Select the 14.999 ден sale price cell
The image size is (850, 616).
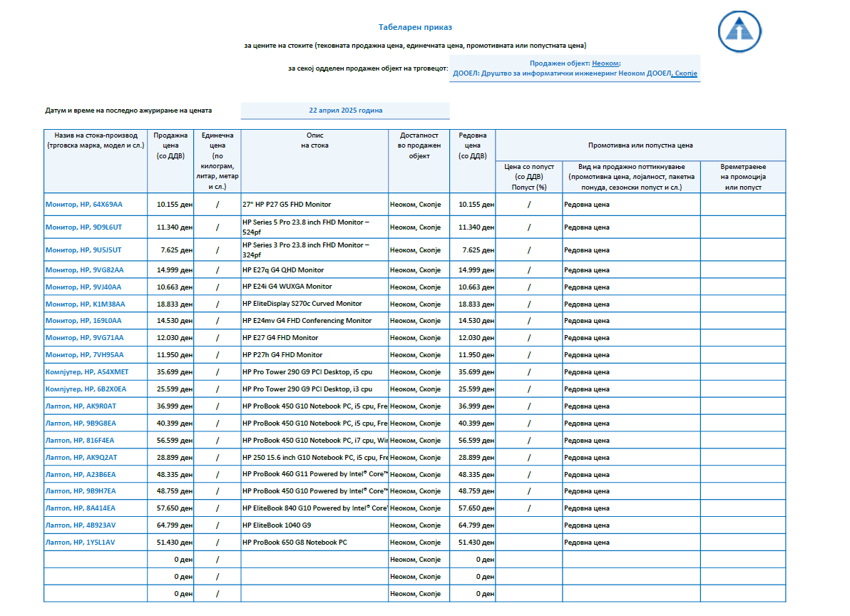click(170, 269)
